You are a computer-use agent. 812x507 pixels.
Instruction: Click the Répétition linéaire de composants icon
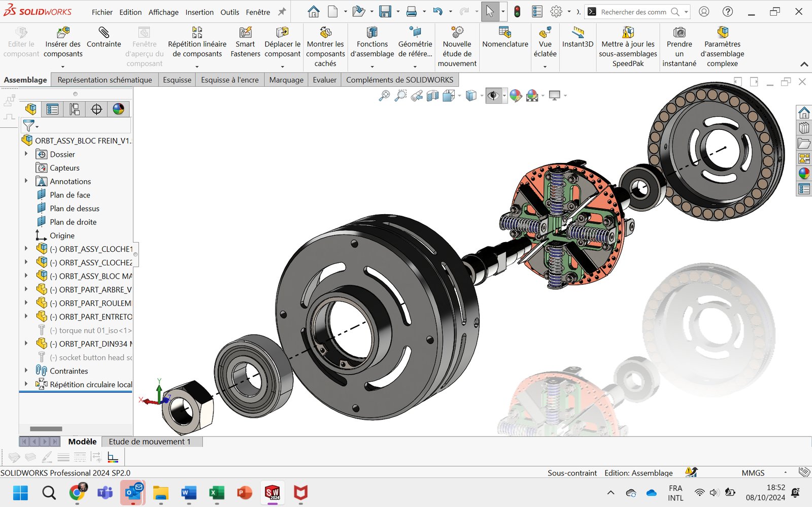(x=197, y=33)
